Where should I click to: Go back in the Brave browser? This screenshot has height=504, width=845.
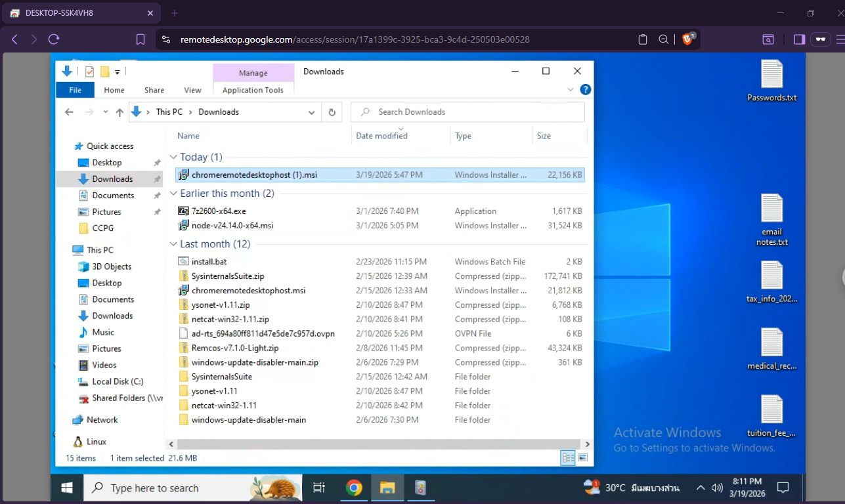click(x=14, y=39)
